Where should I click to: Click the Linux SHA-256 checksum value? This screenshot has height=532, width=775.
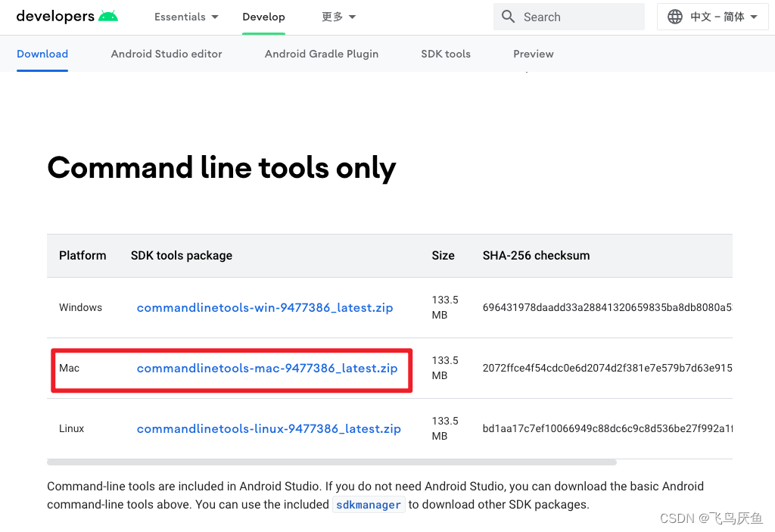608,428
